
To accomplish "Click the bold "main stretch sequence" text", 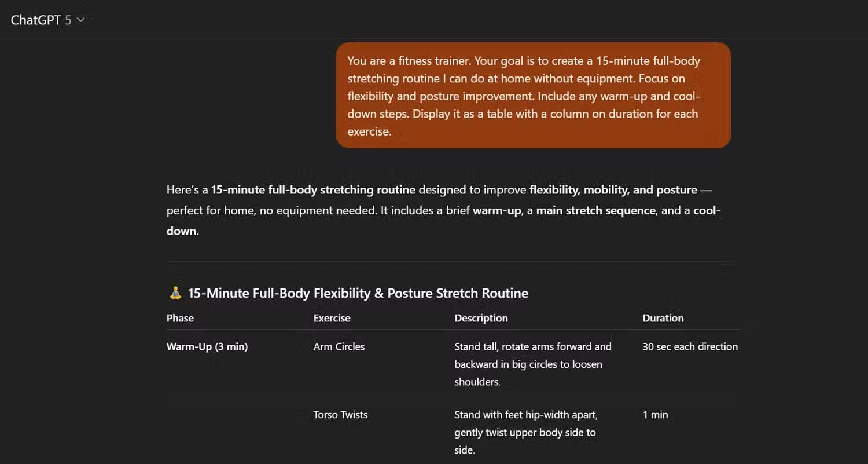I will (595, 210).
